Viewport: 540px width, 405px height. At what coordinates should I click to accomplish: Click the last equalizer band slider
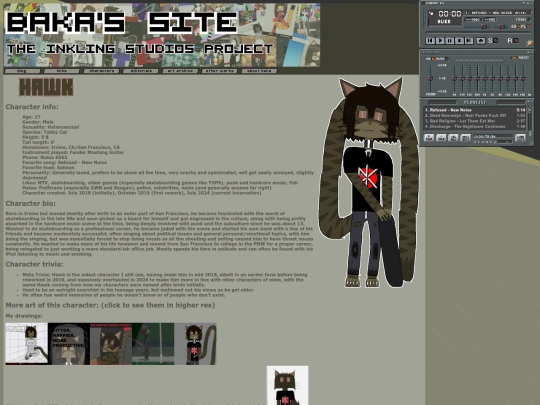point(523,79)
